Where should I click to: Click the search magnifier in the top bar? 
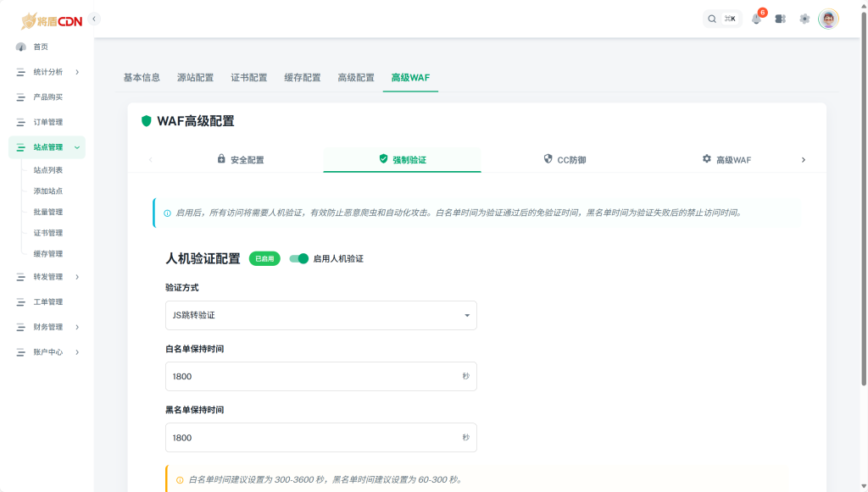[712, 18]
